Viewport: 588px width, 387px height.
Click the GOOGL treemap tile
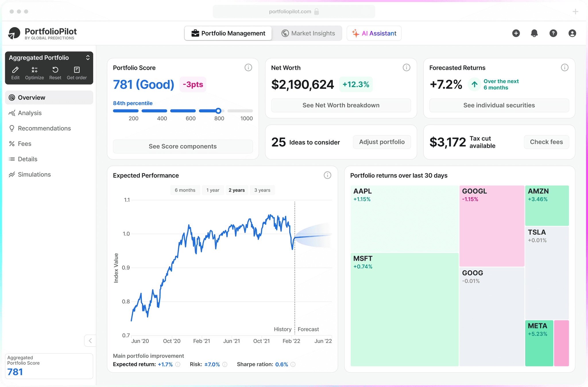[x=492, y=226]
